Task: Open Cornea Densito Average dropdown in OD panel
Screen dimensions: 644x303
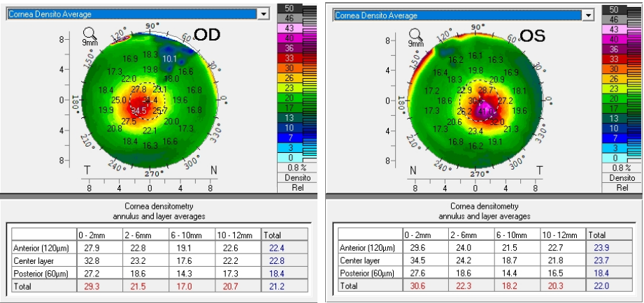Action: 264,14
